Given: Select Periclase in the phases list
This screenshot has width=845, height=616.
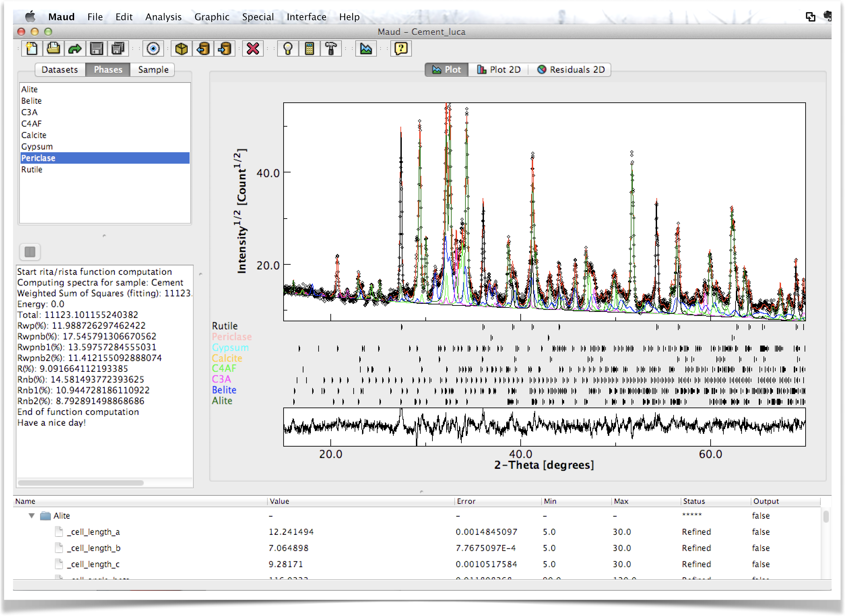Looking at the screenshot, I should click(x=104, y=158).
